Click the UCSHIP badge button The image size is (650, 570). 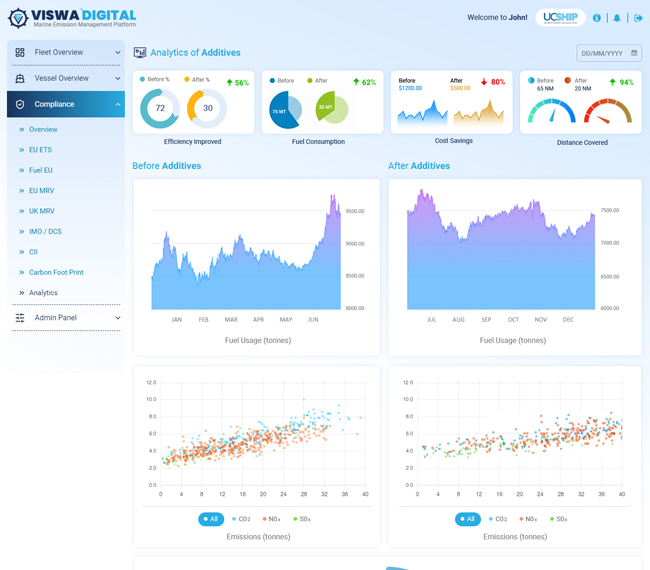560,18
